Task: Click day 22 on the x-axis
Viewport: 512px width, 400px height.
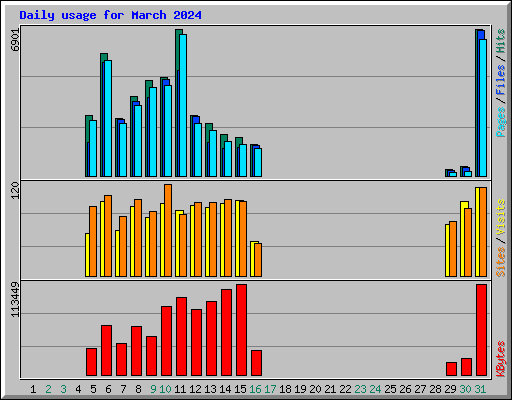Action: [345, 389]
